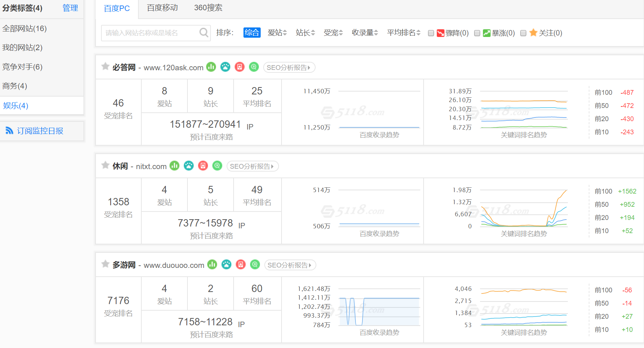Open the green chart icon for nitxt.com
Image resolution: width=644 pixels, height=348 pixels.
175,166
